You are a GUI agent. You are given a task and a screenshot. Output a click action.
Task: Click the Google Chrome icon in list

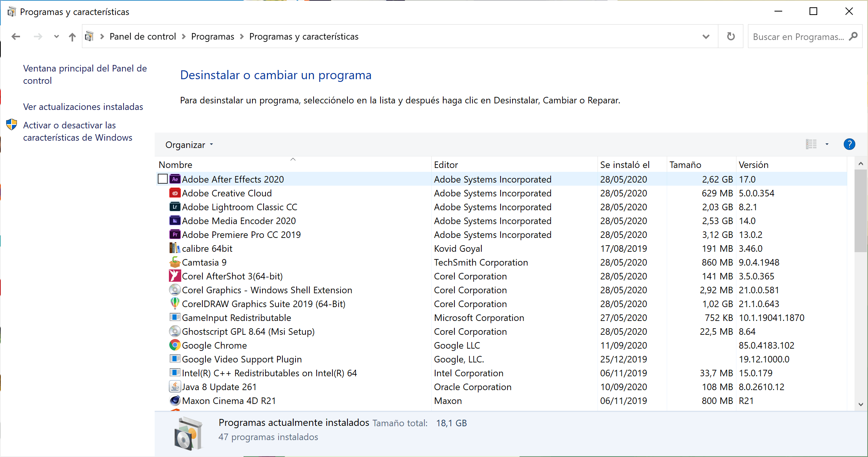pos(175,345)
